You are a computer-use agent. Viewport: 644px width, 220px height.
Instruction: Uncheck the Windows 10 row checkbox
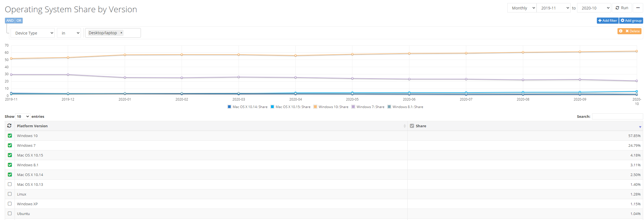(x=10, y=136)
